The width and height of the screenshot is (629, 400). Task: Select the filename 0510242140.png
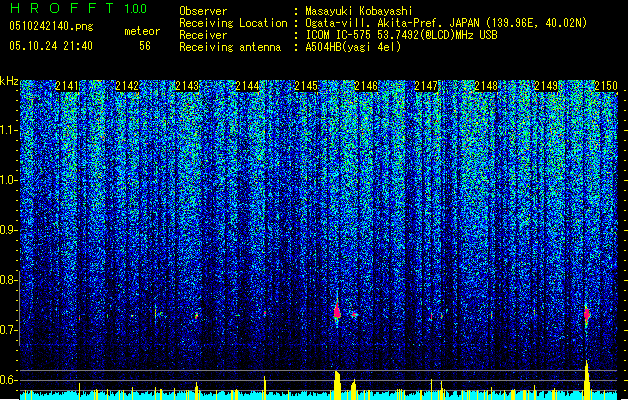click(51, 26)
